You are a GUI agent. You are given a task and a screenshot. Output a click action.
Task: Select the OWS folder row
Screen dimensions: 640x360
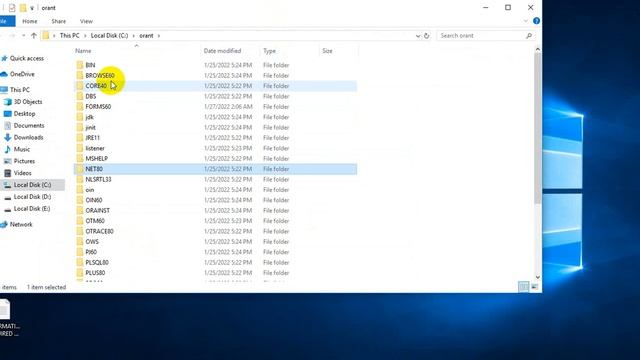coord(216,242)
